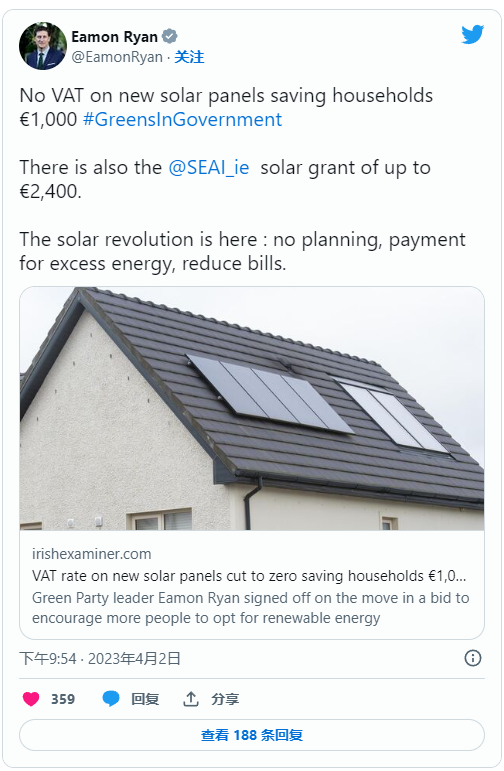Click the Twitter bird logo

[473, 35]
